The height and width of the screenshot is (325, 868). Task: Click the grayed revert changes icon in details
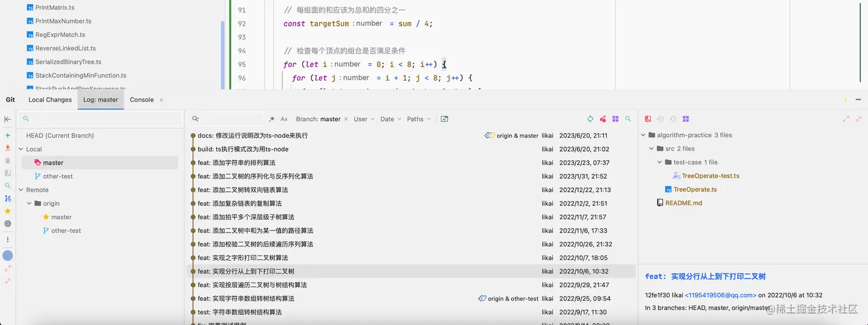pos(660,119)
